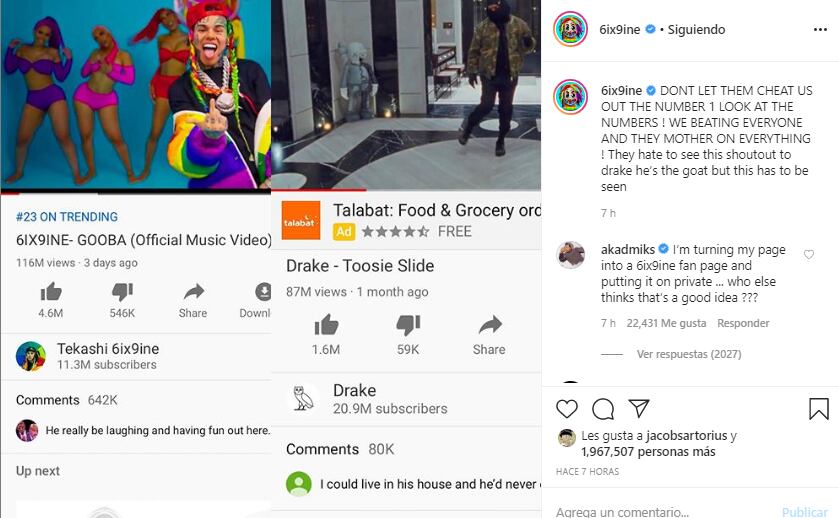Viewport: 839px width, 518px height.
Task: Thumbs up on Drake Toosie Slide
Action: tap(326, 325)
